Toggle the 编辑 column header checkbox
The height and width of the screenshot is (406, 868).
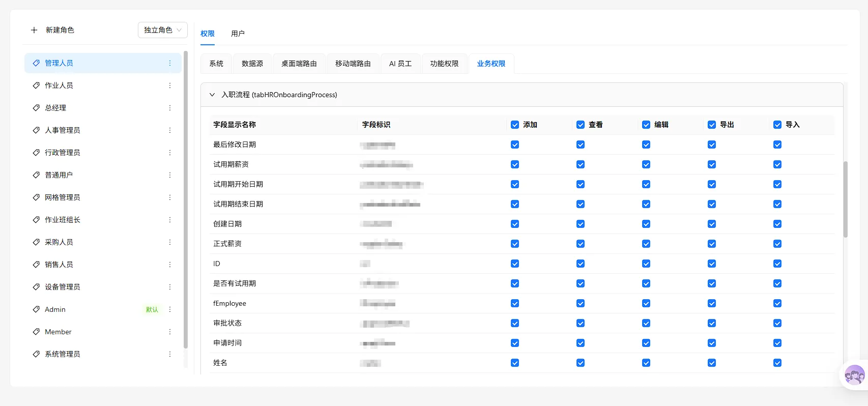(646, 125)
